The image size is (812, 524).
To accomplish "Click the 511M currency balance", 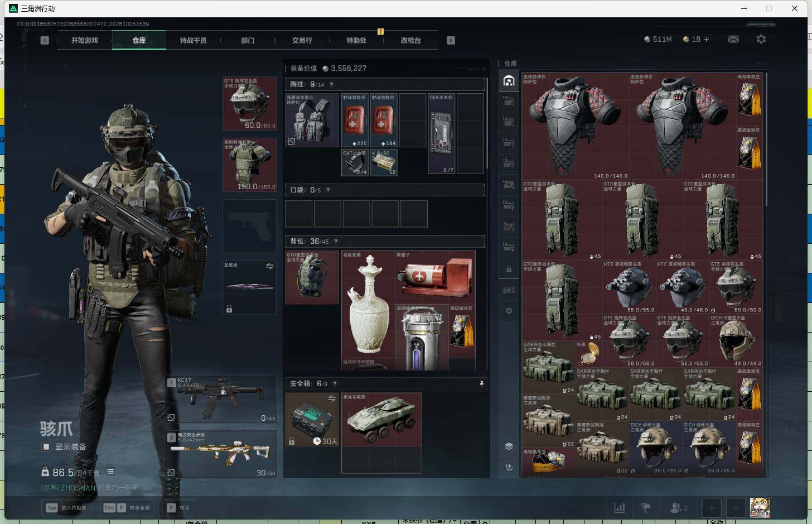I will [658, 39].
